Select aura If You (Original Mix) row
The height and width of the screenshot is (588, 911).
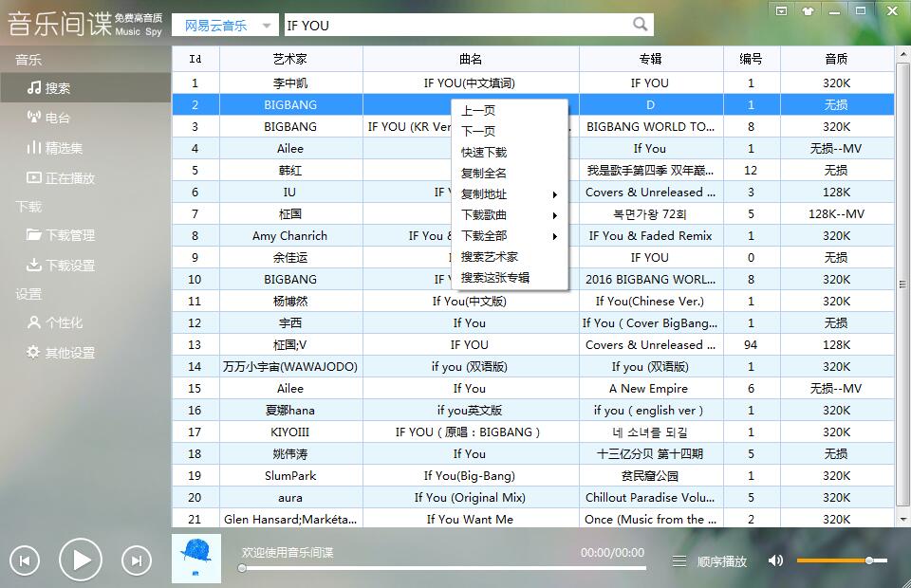tap(532, 498)
